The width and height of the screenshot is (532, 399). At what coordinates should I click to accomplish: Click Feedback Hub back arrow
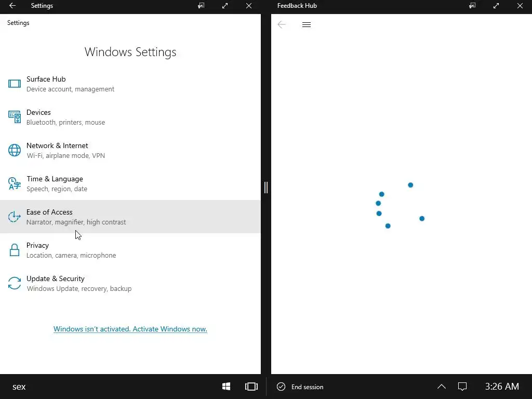coord(282,24)
